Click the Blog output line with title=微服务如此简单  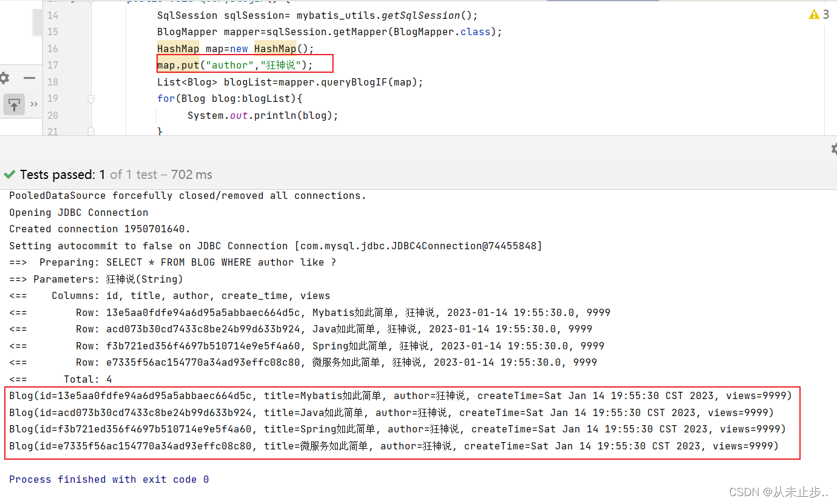click(394, 446)
